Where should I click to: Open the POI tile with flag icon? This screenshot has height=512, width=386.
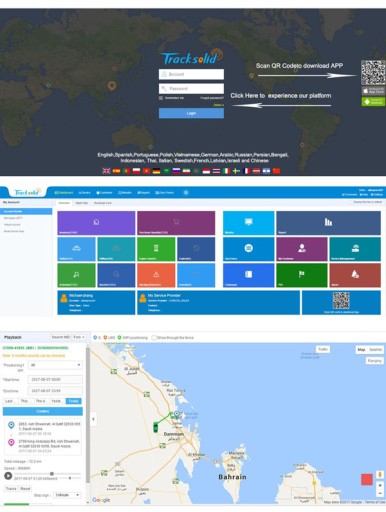(302, 275)
